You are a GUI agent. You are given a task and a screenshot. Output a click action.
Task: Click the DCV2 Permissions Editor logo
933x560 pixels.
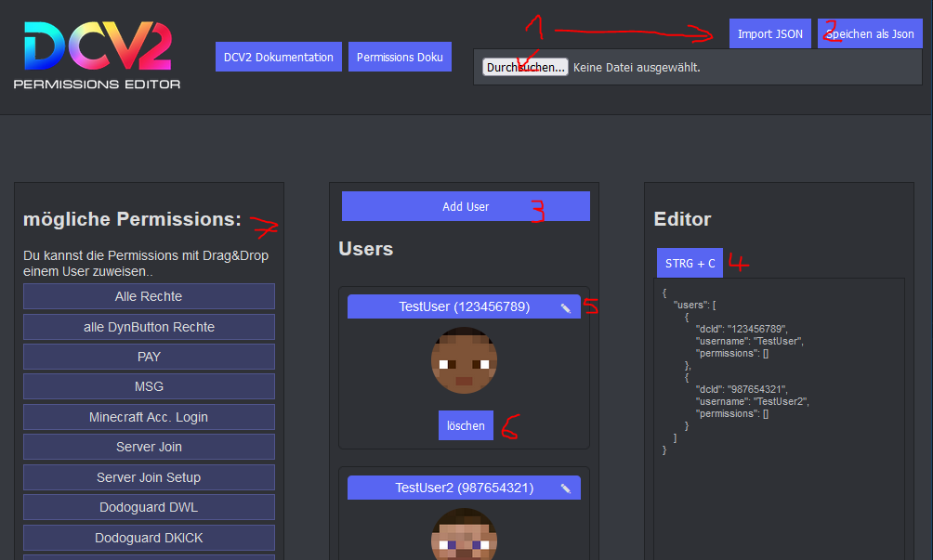98,55
